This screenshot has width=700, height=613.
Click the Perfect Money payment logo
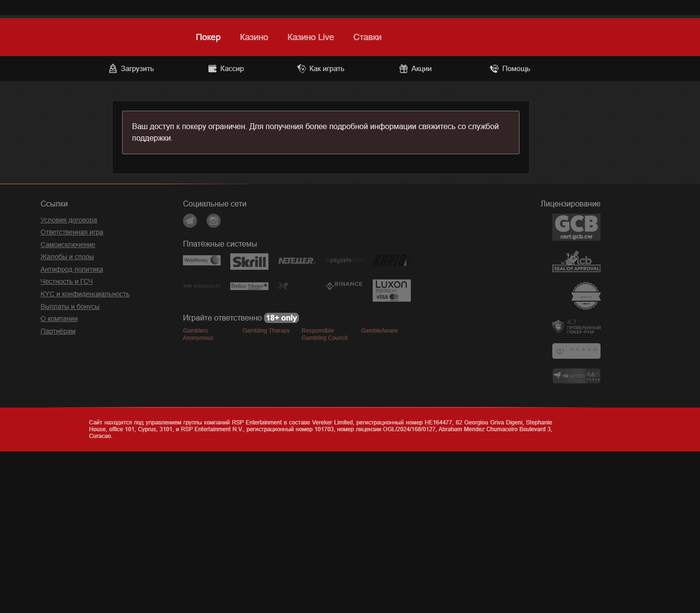(249, 286)
